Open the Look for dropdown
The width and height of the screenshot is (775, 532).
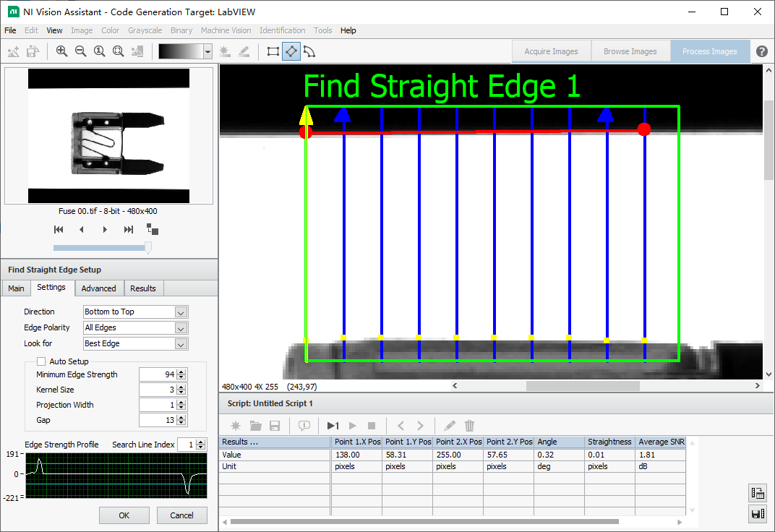(181, 344)
